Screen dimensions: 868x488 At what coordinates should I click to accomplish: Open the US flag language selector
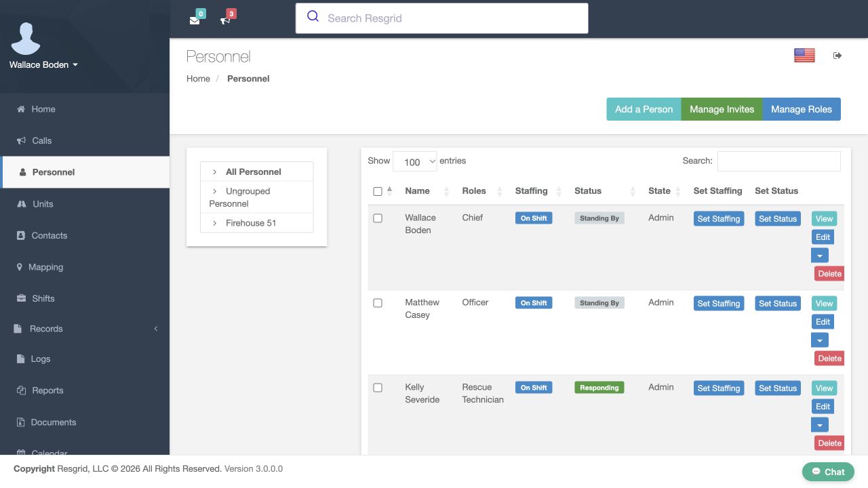[804, 56]
